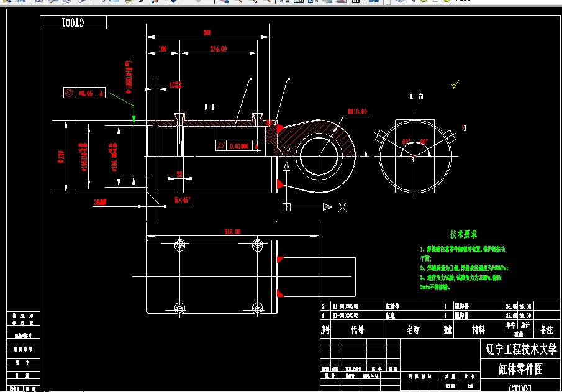Select the 234.00 dimension text
562x392 pixels.
click(x=218, y=49)
